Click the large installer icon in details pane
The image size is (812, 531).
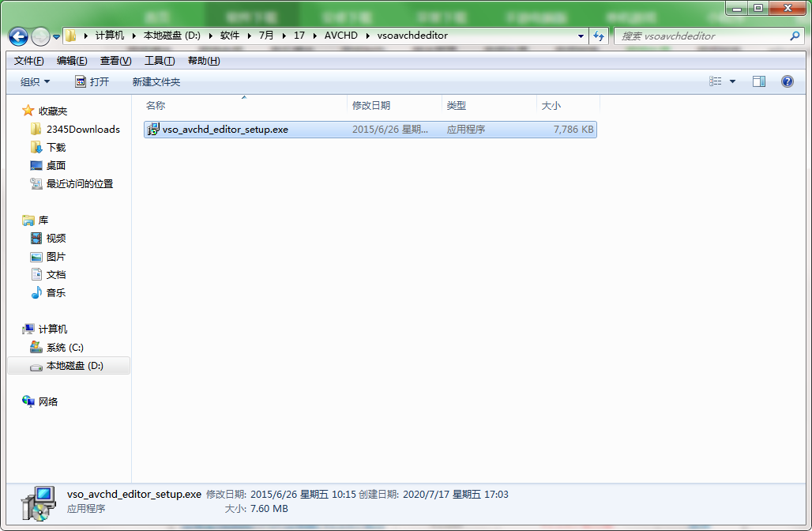pyautogui.click(x=39, y=503)
